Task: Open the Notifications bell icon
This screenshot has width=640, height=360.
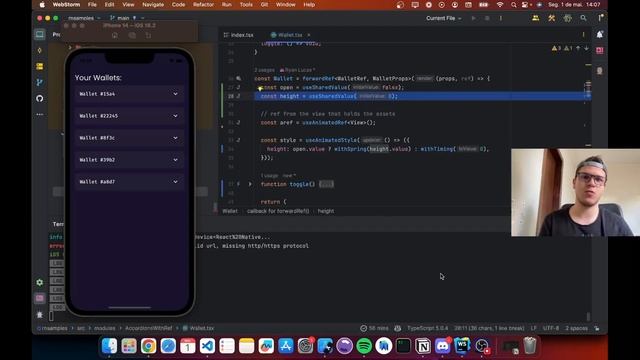Action: (x=600, y=35)
